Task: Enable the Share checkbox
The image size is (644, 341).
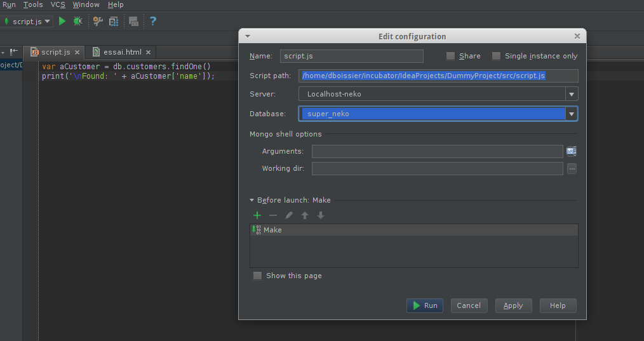Action: click(x=451, y=56)
